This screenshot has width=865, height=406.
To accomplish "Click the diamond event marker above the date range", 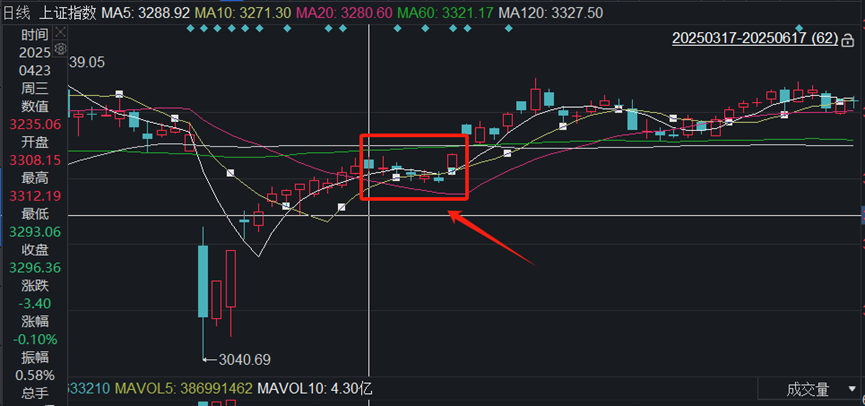I will (x=799, y=28).
